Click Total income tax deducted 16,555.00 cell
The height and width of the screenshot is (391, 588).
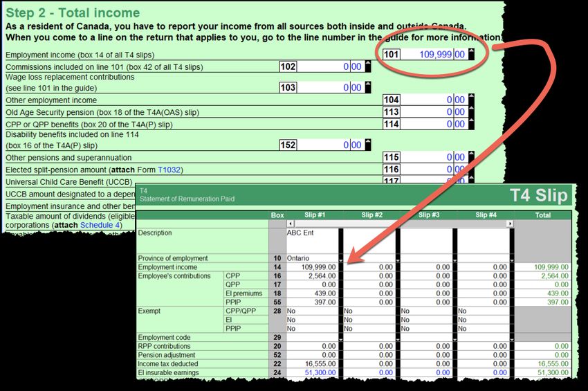[x=542, y=363]
